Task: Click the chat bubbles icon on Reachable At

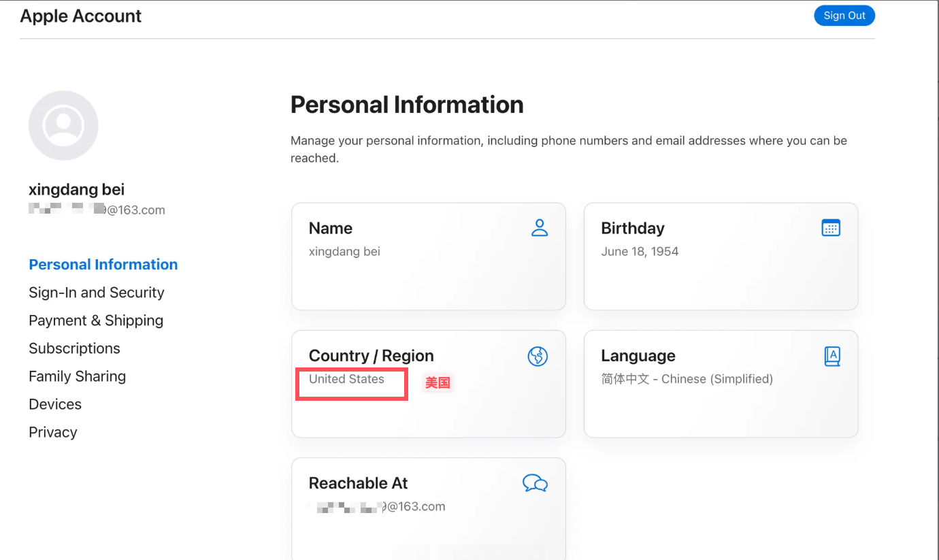Action: (x=535, y=484)
